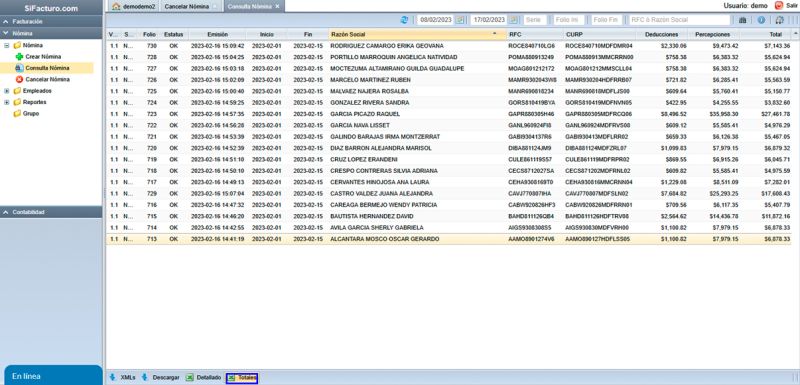Click the Grupo folder icon

(17, 114)
